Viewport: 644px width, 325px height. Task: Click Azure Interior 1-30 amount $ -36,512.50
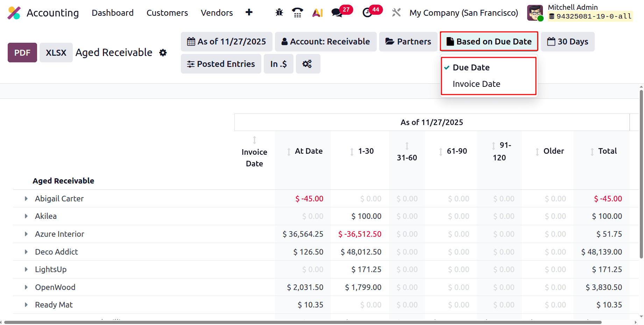[x=360, y=234]
